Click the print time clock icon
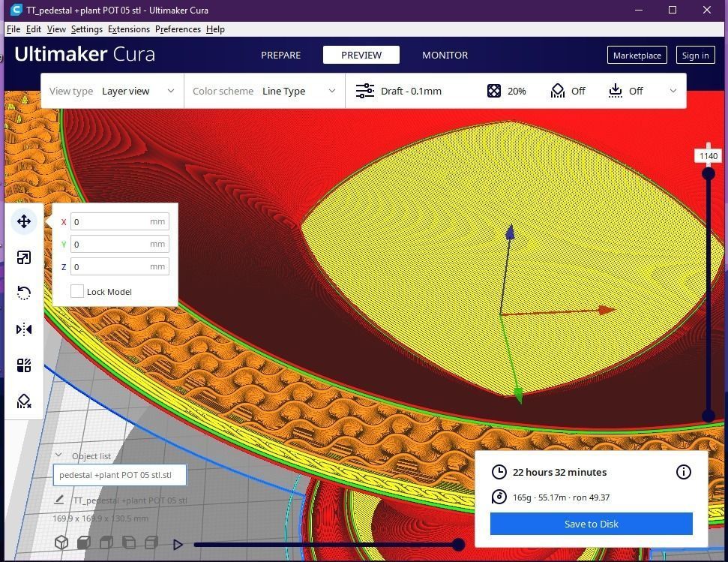Screen dimensions: 728x562 click(499, 472)
